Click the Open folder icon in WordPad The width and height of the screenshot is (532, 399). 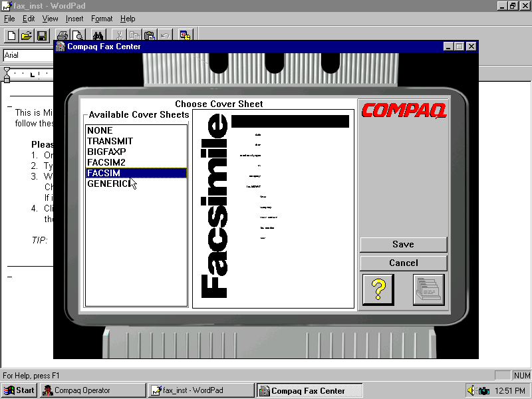tap(27, 36)
